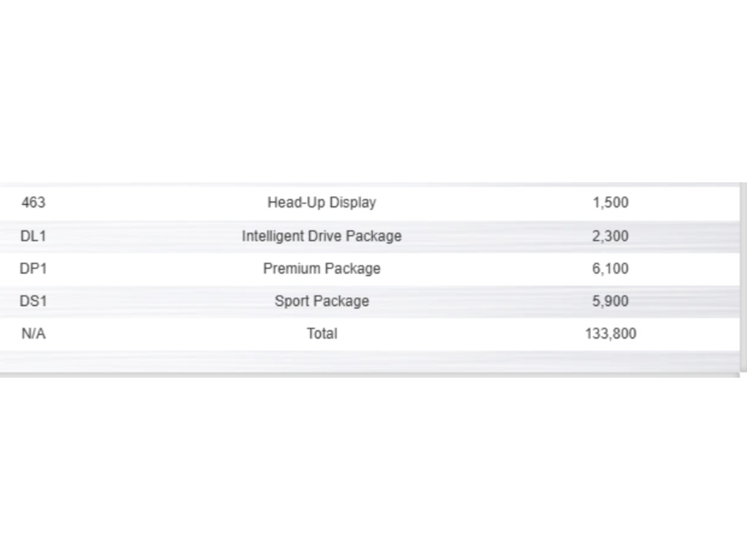Select option code 463 cell

click(x=34, y=203)
